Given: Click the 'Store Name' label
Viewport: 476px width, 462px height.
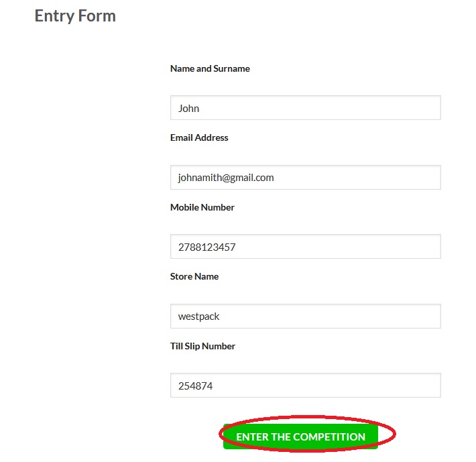Looking at the screenshot, I should (194, 276).
